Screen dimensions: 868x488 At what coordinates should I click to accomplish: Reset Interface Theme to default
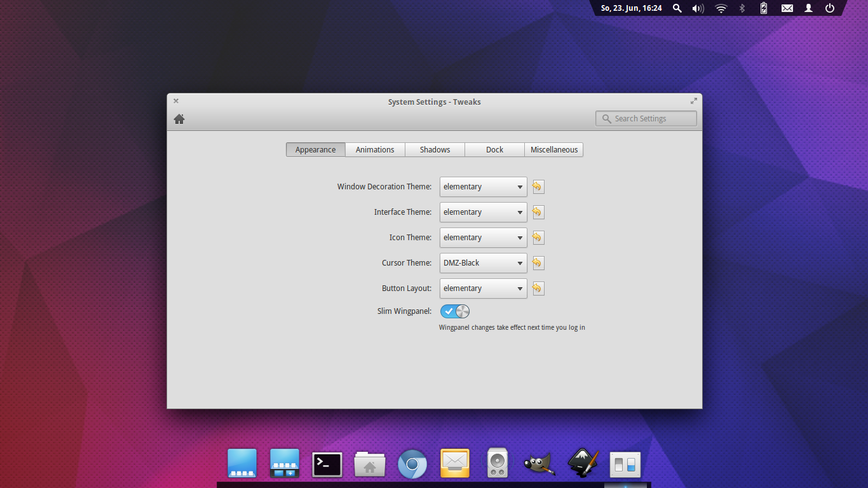click(538, 212)
